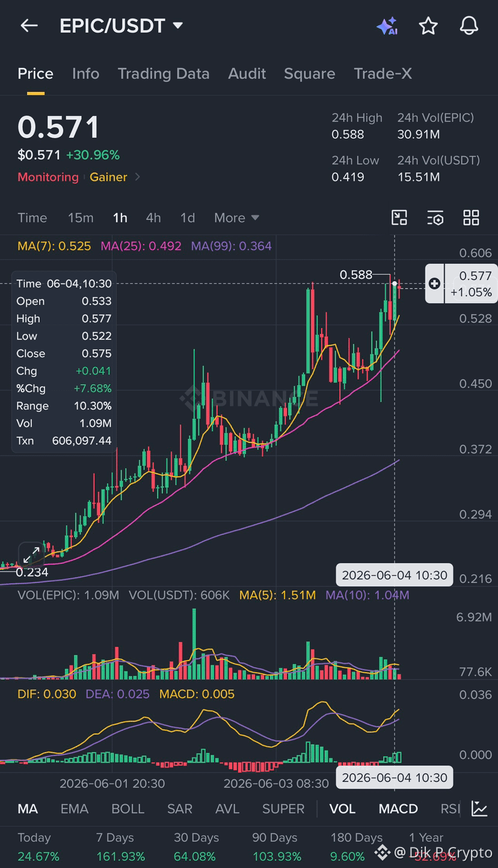The image size is (498, 868).
Task: Toggle the RSI sub-indicator
Action: 450,808
